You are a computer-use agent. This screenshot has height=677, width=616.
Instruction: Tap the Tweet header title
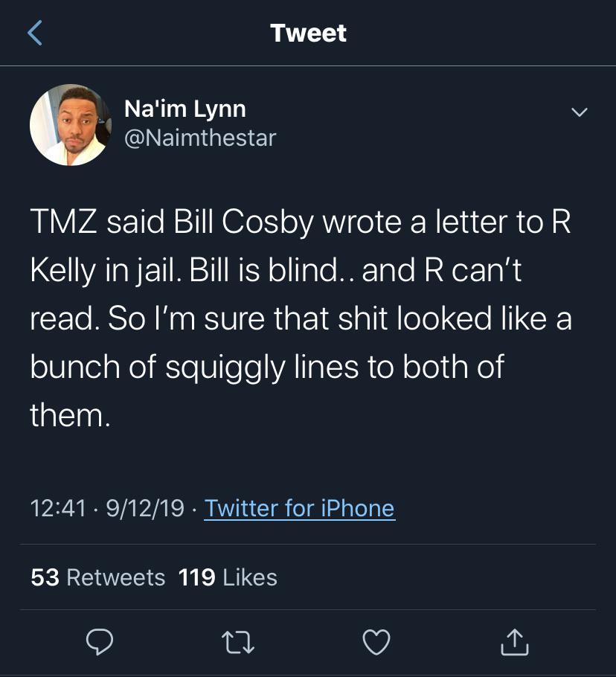click(x=308, y=33)
